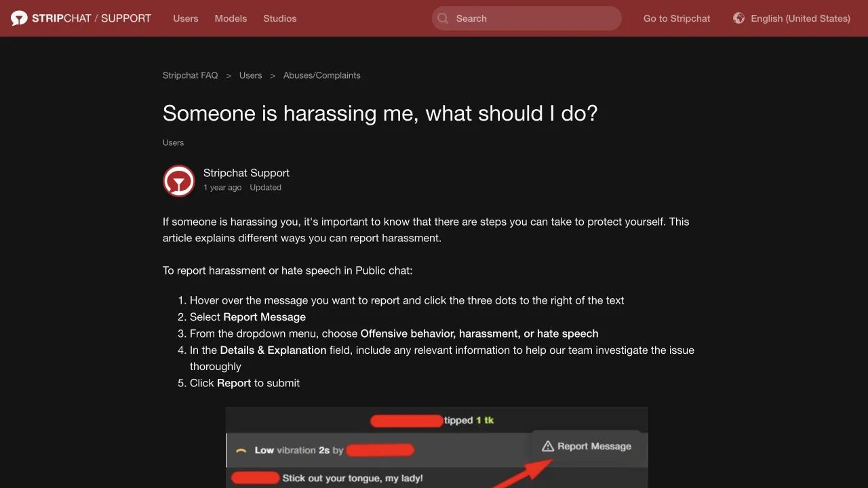The image size is (868, 488).
Task: Click the bold "Details & Explanation" text
Action: click(273, 350)
